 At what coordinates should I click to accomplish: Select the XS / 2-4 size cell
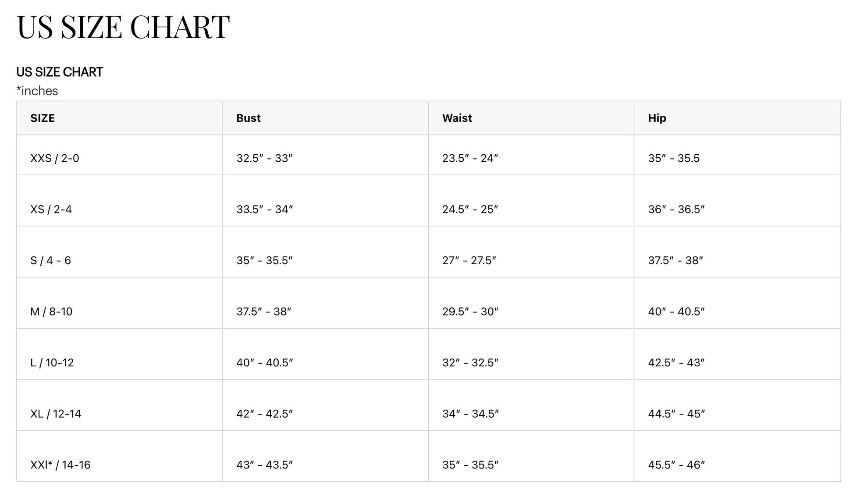click(x=51, y=209)
